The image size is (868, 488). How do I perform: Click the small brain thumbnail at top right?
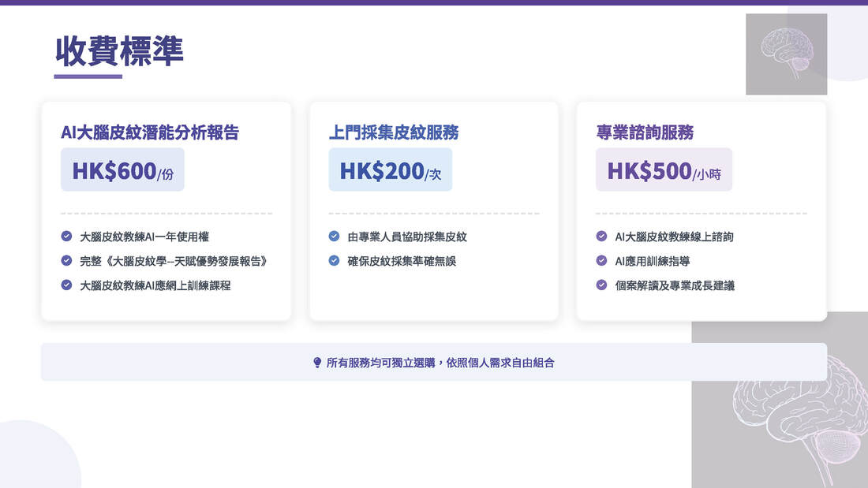coord(786,54)
